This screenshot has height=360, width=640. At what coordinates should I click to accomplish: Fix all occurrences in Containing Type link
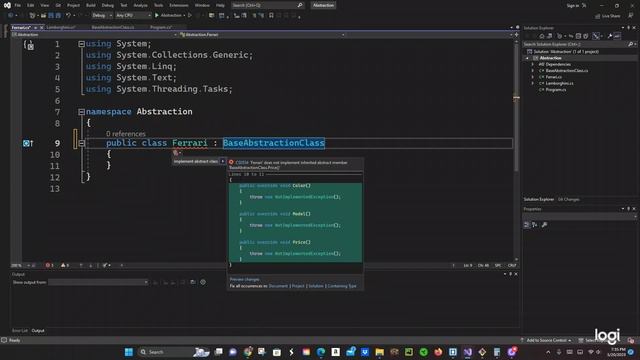pyautogui.click(x=342, y=286)
